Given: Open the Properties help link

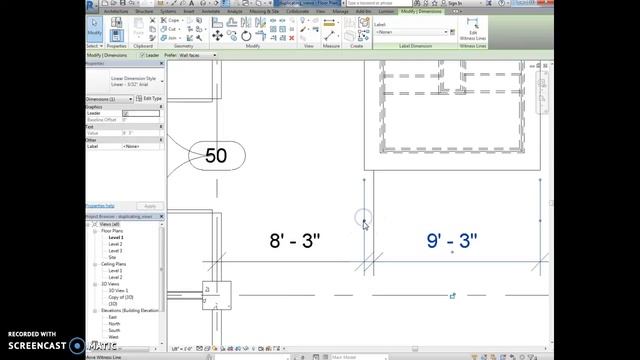Looking at the screenshot, I should (100, 206).
